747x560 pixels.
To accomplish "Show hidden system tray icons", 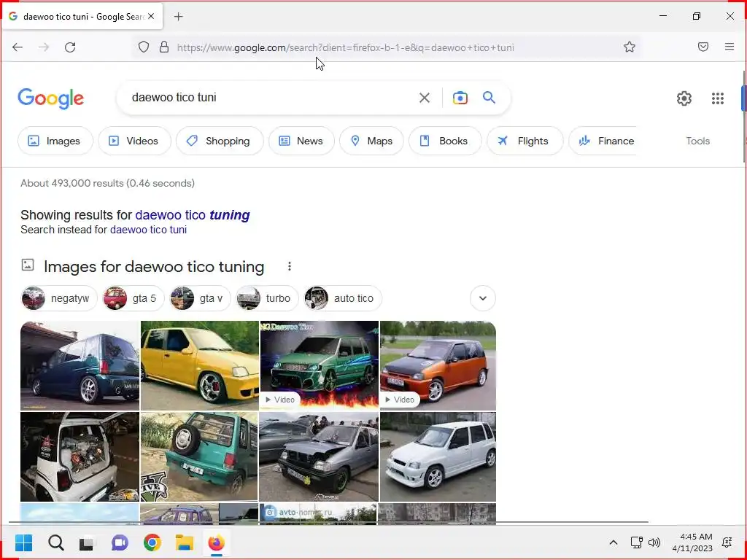I will coord(614,542).
